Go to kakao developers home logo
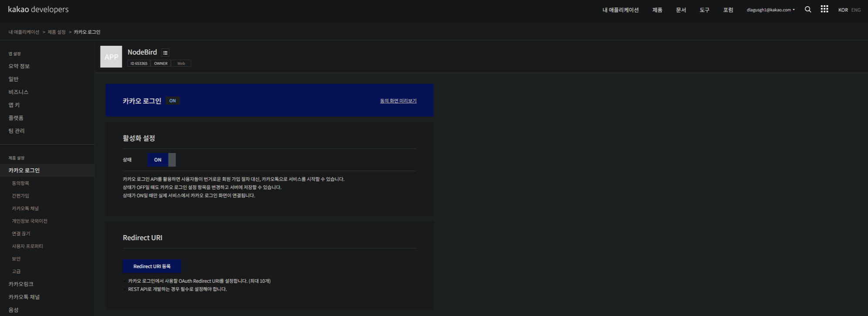 click(38, 9)
